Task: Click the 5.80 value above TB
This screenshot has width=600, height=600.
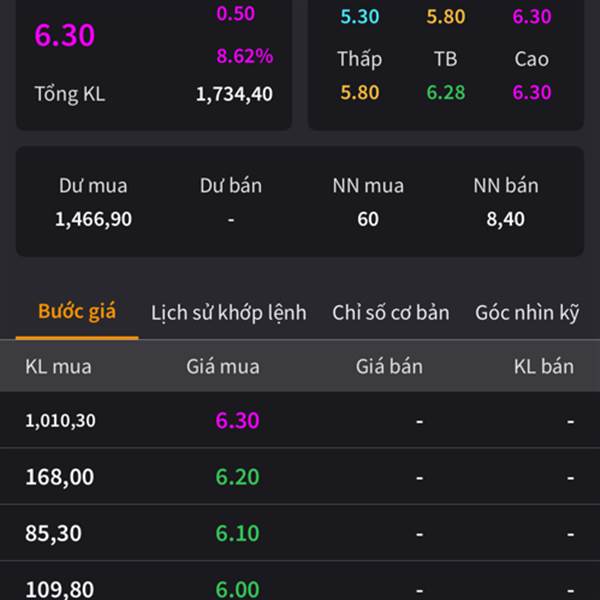Action: click(x=446, y=16)
